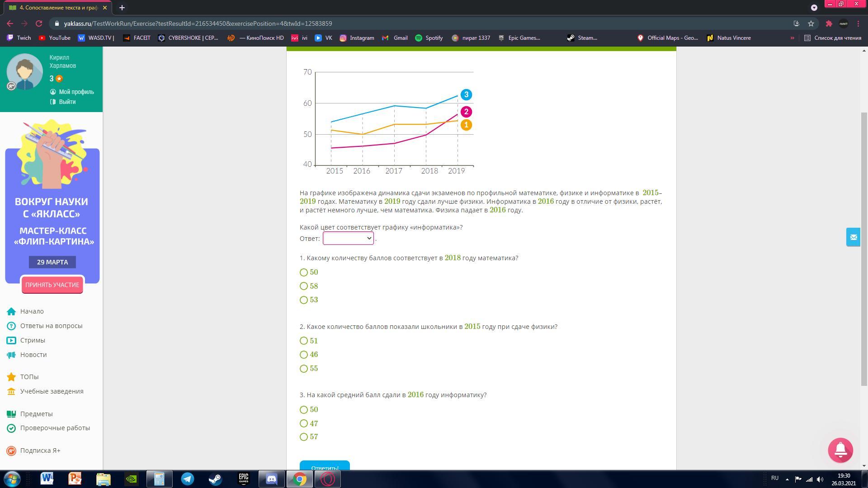Viewport: 868px width, 488px height.
Task: Open Проверочные работы checkmark icon
Action: tap(11, 428)
